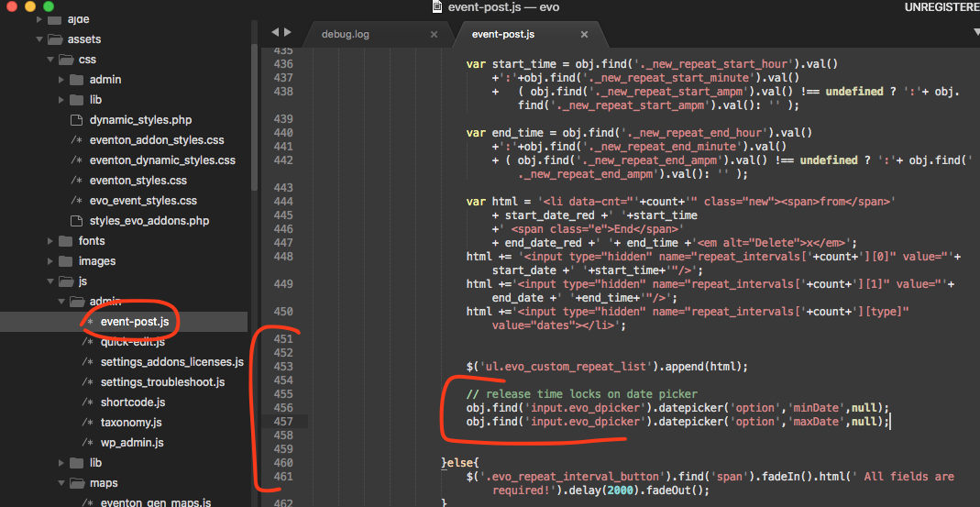Go to next tab with right arrow
This screenshot has height=507, width=980.
point(288,32)
